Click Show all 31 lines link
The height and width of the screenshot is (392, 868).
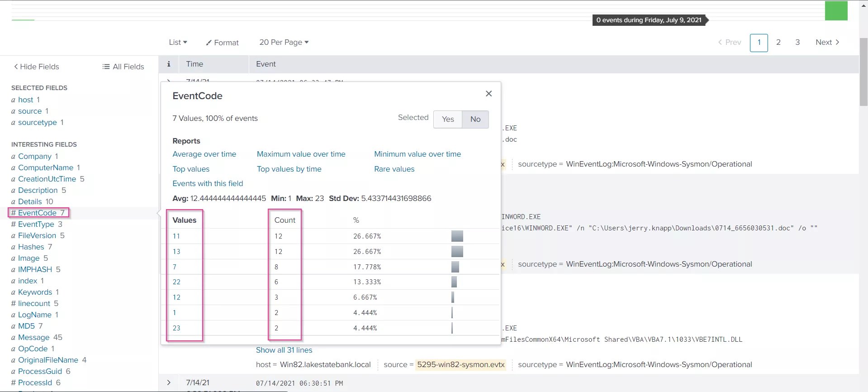point(284,350)
